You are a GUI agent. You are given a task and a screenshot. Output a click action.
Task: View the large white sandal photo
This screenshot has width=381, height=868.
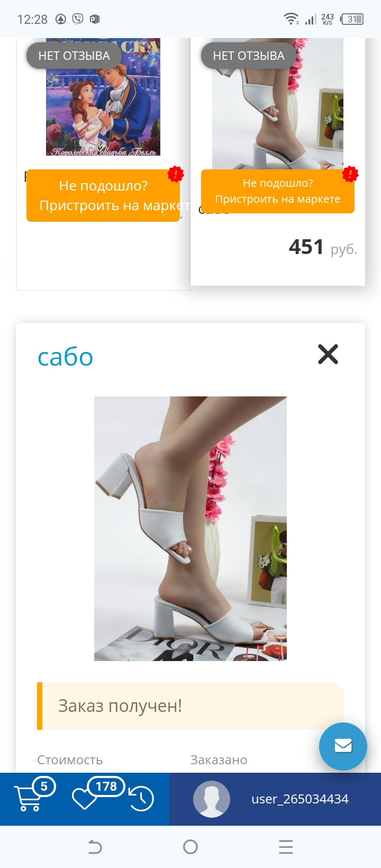pos(190,529)
